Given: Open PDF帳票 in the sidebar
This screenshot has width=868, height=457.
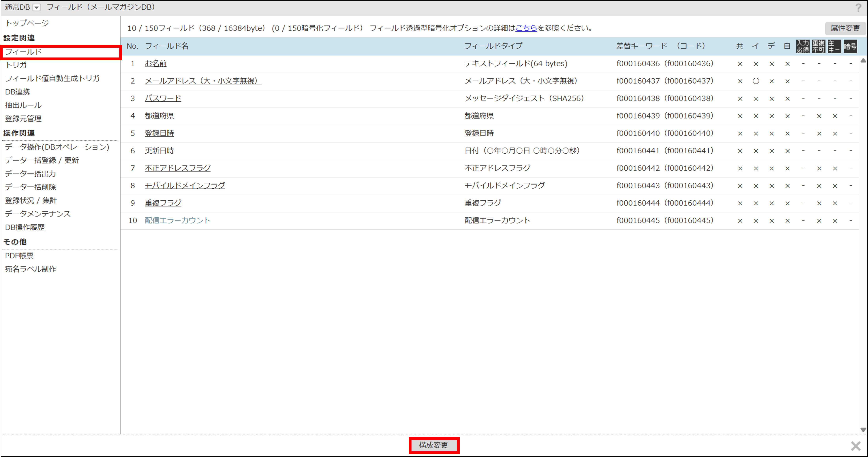Looking at the screenshot, I should pos(19,256).
